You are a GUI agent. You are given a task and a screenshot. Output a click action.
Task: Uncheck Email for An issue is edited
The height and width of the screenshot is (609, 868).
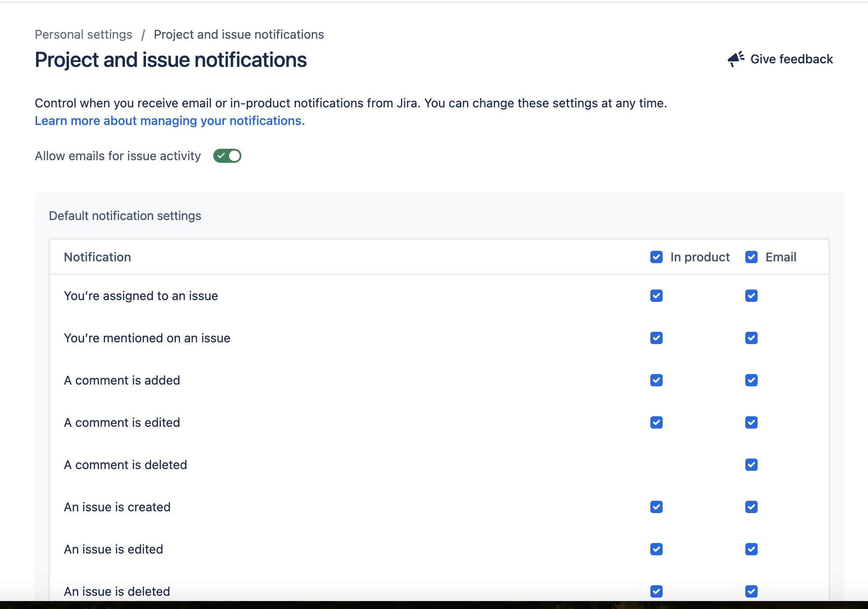751,549
